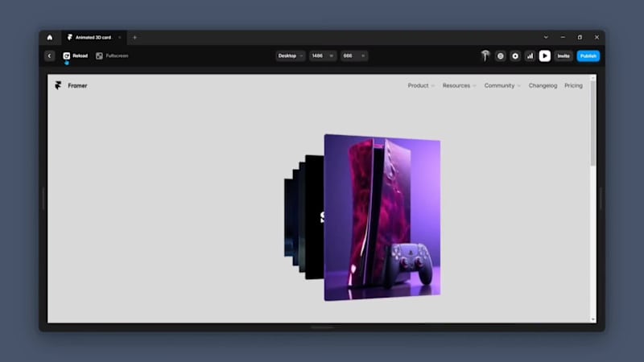The width and height of the screenshot is (644, 362).
Task: Open the settings gear icon
Action: click(515, 56)
